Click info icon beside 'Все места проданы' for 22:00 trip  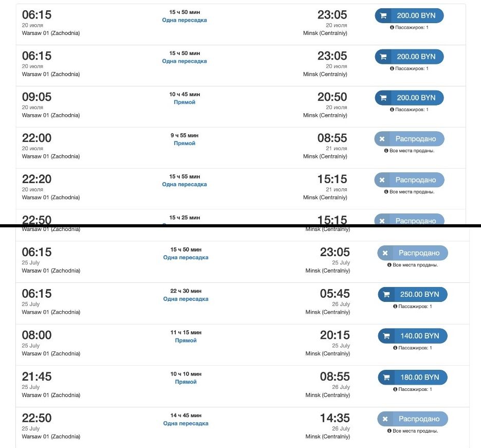pos(386,151)
